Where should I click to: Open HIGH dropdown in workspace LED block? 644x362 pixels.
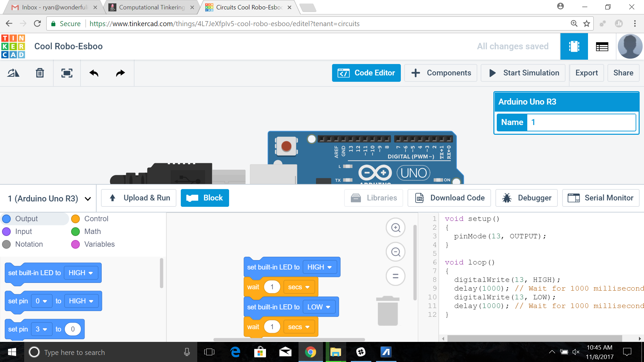319,267
